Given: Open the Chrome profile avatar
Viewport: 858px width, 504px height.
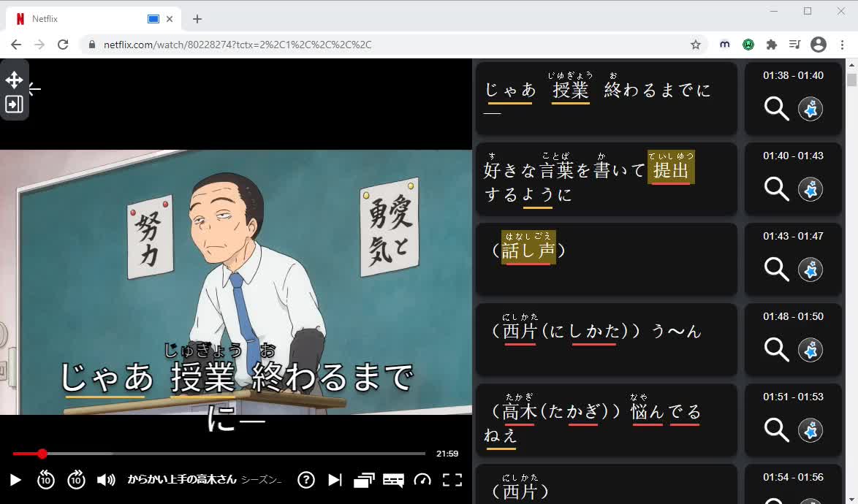Looking at the screenshot, I should pos(819,45).
